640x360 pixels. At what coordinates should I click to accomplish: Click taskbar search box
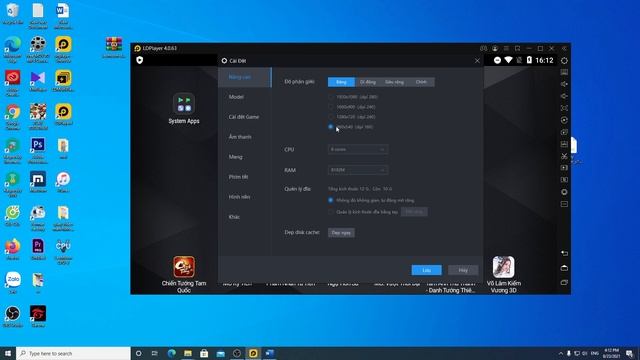73,353
